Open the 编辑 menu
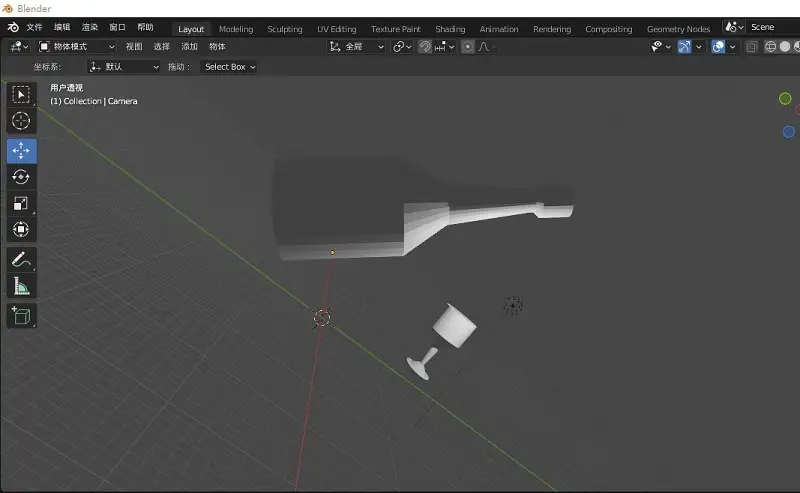 pos(62,27)
